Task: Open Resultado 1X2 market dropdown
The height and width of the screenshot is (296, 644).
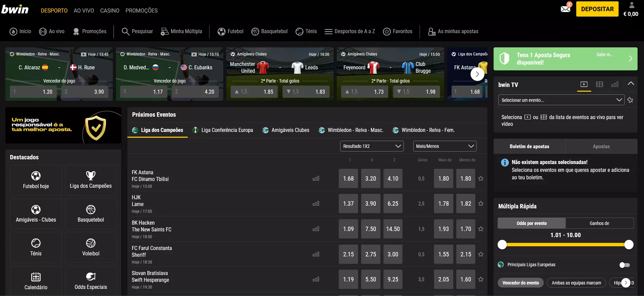Action: (372, 146)
